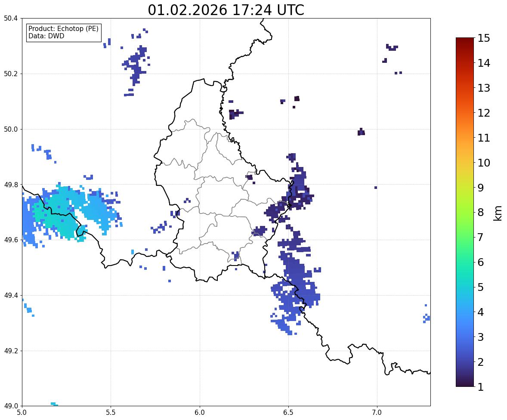Click the title '01.02.2026 17:24 UTC'
The image size is (507, 420).
point(226,10)
